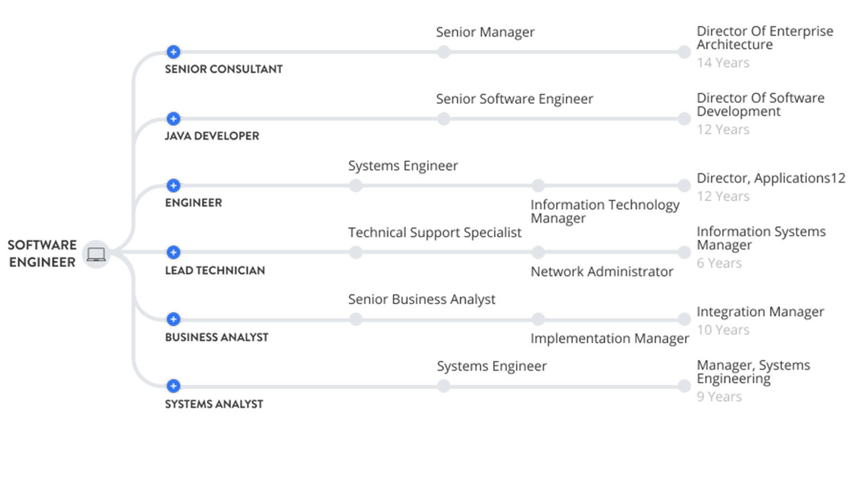Click the Senior Business Analyst node dot
The height and width of the screenshot is (488, 868).
pos(356,319)
